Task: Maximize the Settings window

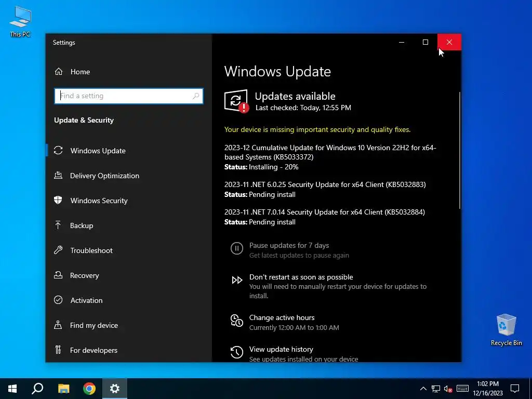Action: pyautogui.click(x=425, y=42)
